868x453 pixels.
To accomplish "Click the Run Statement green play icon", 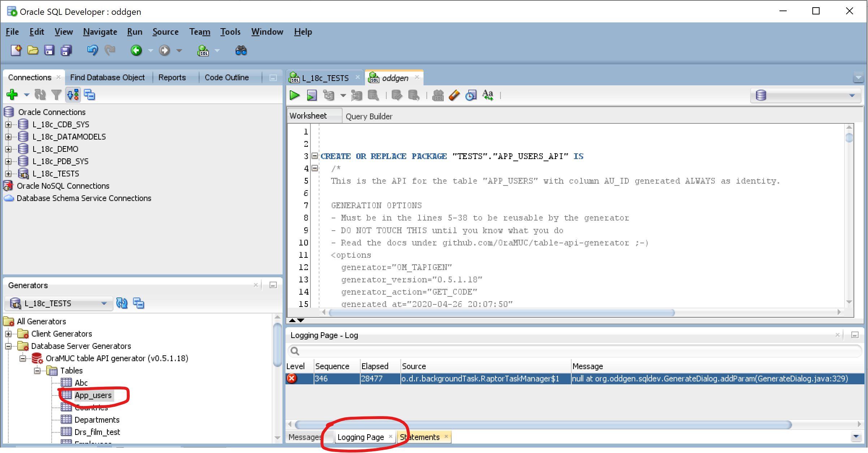I will click(x=295, y=95).
